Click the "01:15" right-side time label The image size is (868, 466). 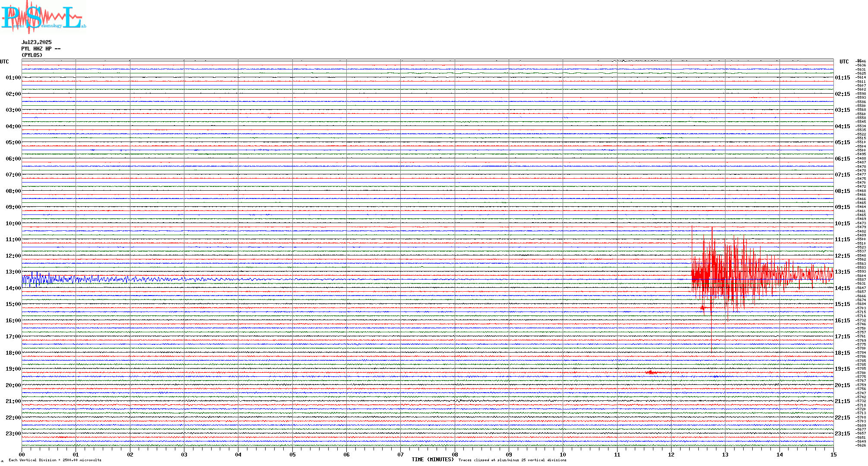pyautogui.click(x=843, y=78)
